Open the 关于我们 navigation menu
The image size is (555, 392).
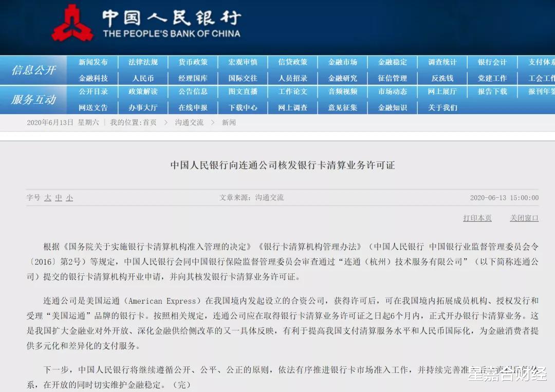click(x=442, y=107)
